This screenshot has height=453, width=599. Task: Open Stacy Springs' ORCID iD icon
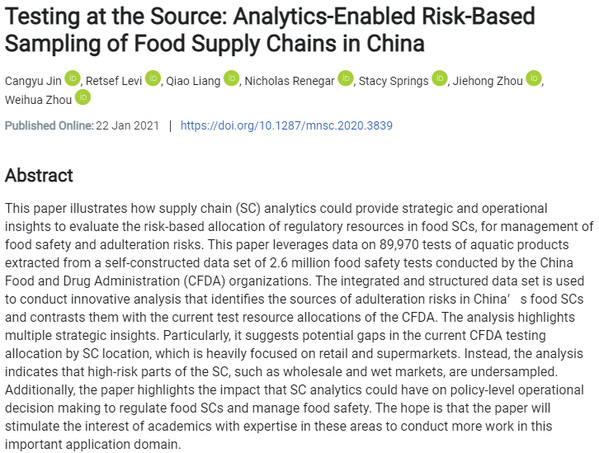point(440,79)
